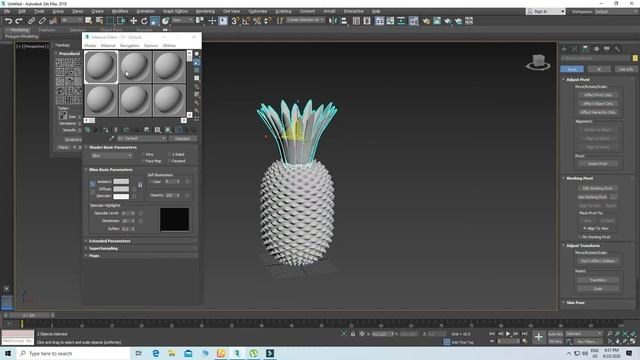Choose the Rectangular Selection Region icon
This screenshot has height=360, width=640.
(110, 20)
